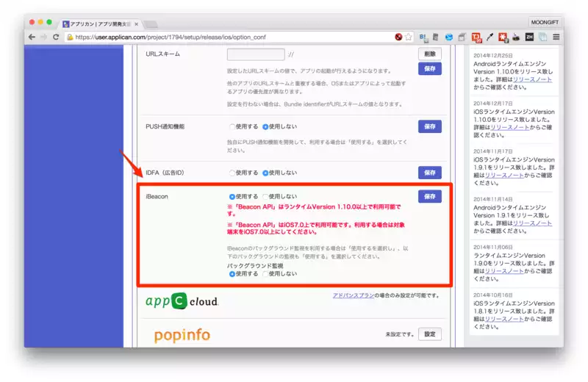Click the URLスキーム input field
Viewport: 588px width, 382px height.
click(x=256, y=54)
